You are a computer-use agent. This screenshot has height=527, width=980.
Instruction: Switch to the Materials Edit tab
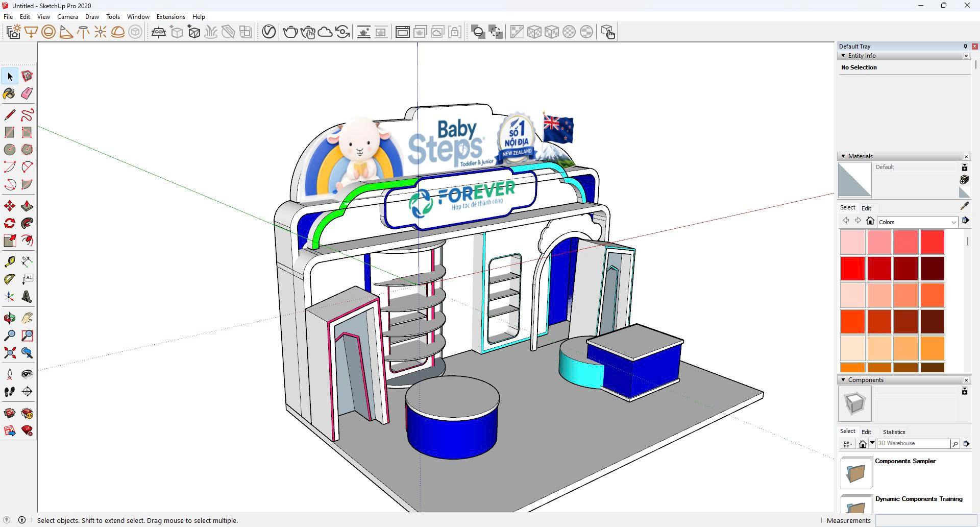pos(866,208)
